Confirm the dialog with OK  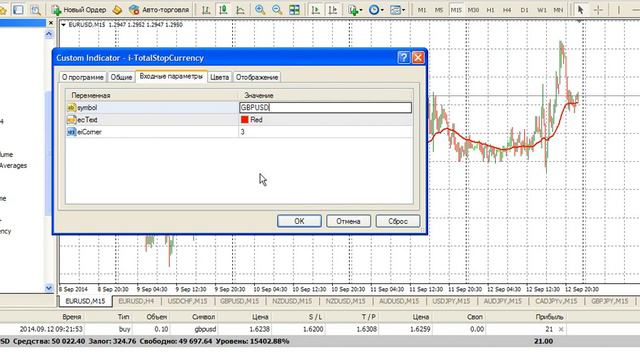299,221
